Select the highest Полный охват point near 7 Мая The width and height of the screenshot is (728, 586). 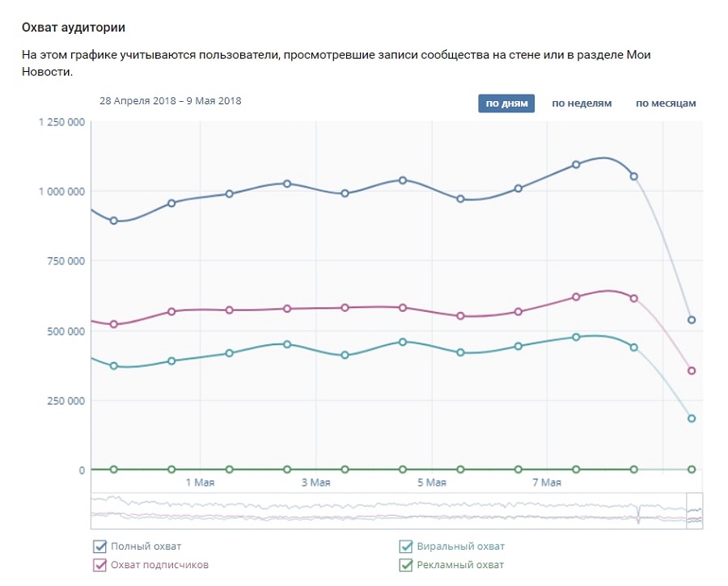tap(576, 164)
